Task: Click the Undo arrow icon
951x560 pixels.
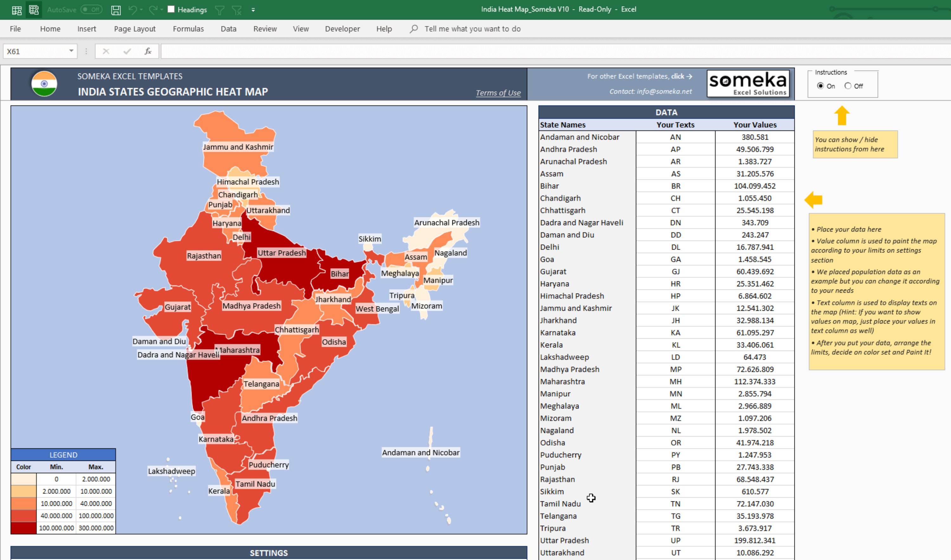Action: pyautogui.click(x=133, y=9)
